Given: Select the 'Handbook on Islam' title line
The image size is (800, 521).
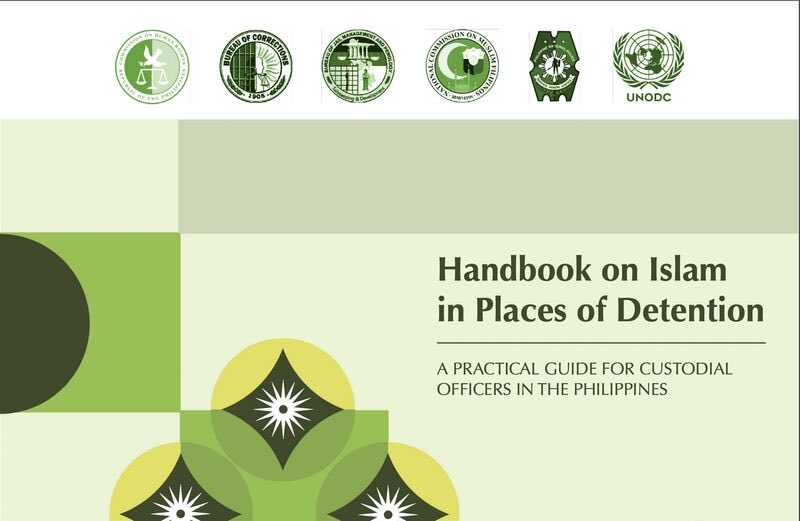Looking at the screenshot, I should tap(582, 269).
